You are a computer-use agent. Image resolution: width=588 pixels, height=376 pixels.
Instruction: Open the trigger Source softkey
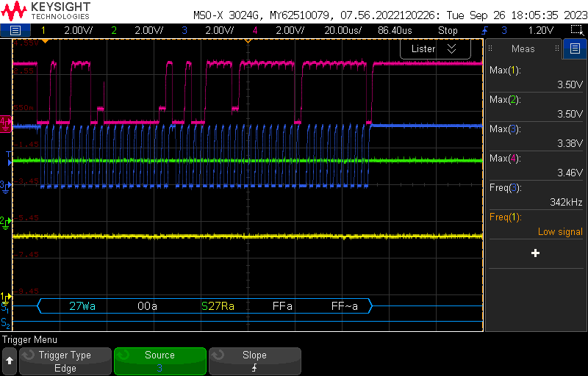pyautogui.click(x=159, y=361)
